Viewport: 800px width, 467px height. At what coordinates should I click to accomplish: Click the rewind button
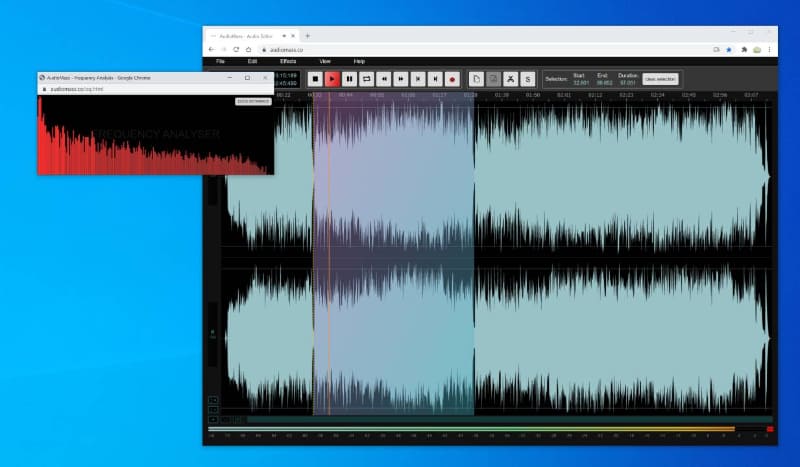coord(384,79)
